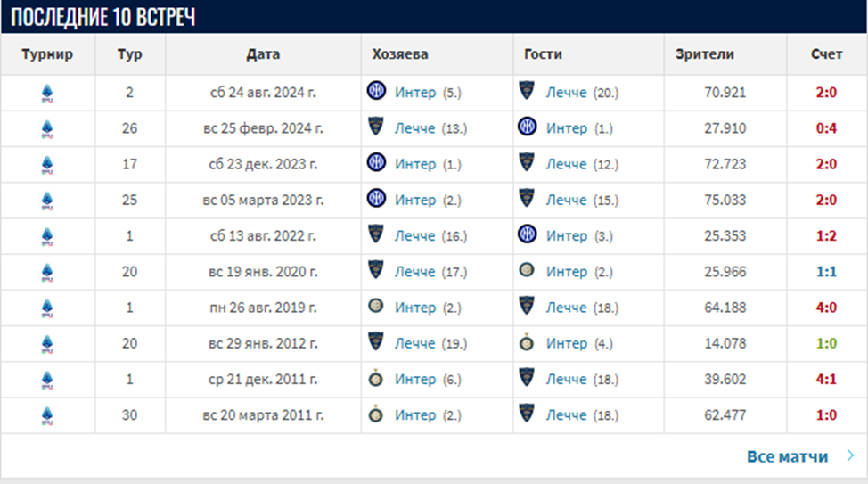Click Lecce crest in the 29 Jan 2012 row

point(375,342)
